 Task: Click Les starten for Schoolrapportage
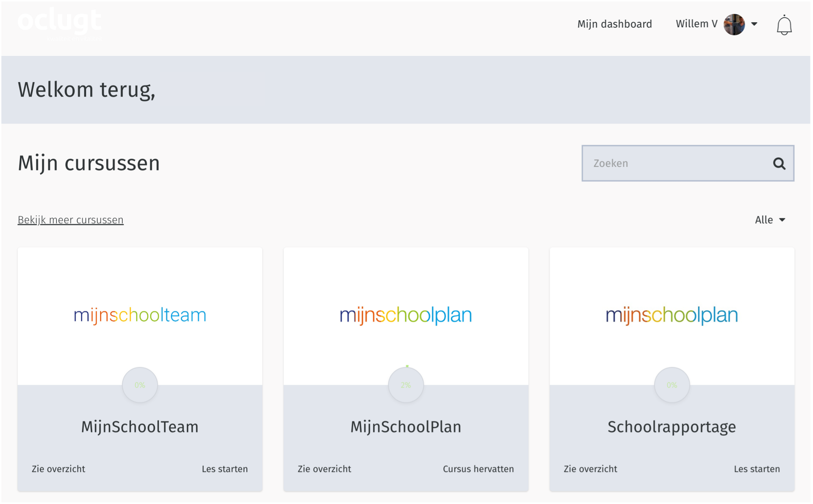tap(757, 469)
